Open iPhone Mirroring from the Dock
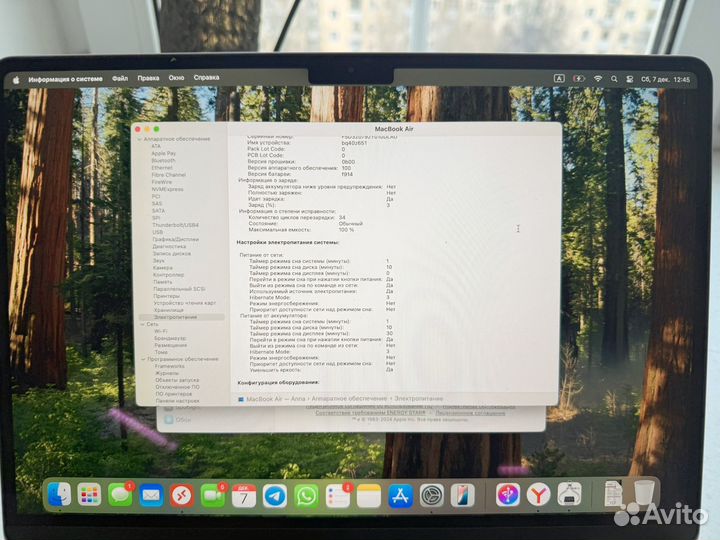 pyautogui.click(x=462, y=495)
